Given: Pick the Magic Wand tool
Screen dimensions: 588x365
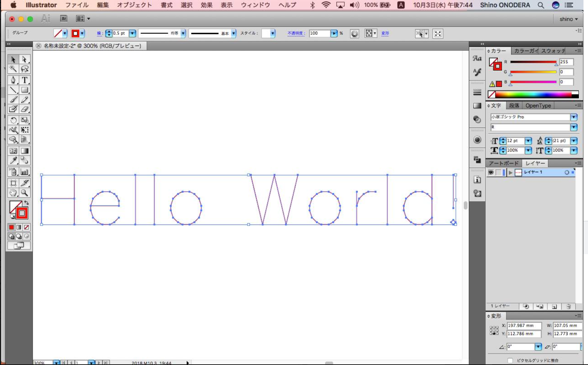Looking at the screenshot, I should tap(13, 69).
